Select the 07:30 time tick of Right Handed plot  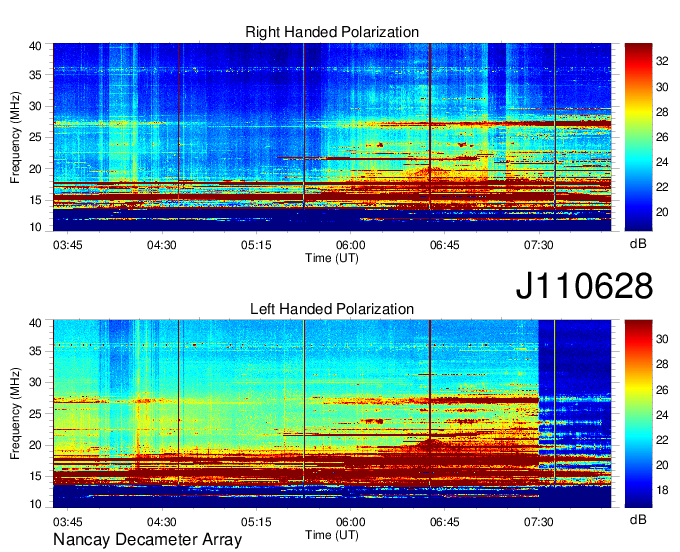click(539, 245)
